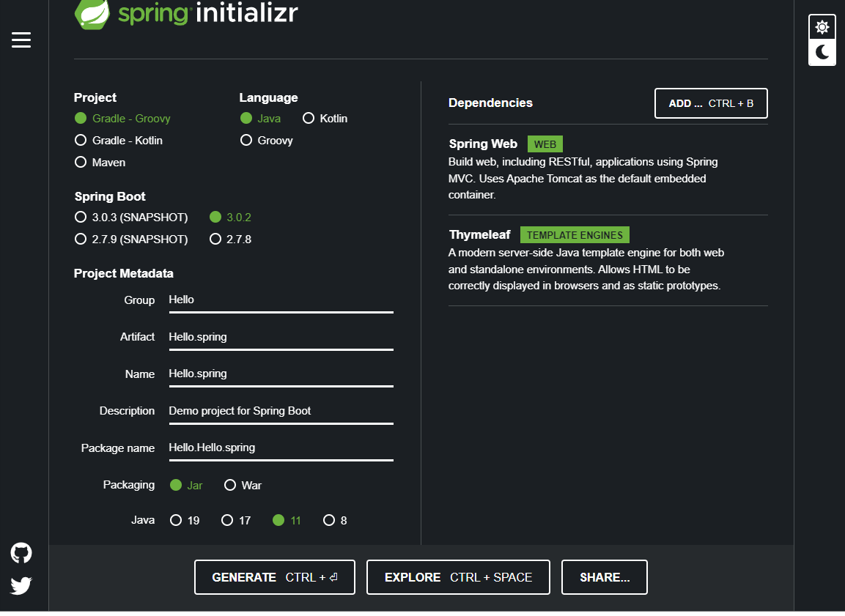Select Spring Boot 3.0.2

230,217
